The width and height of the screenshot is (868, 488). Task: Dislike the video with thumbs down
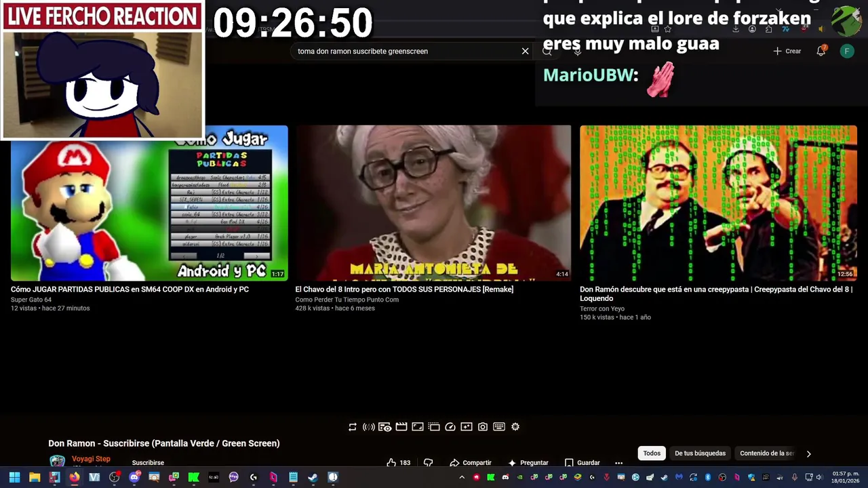tap(428, 463)
